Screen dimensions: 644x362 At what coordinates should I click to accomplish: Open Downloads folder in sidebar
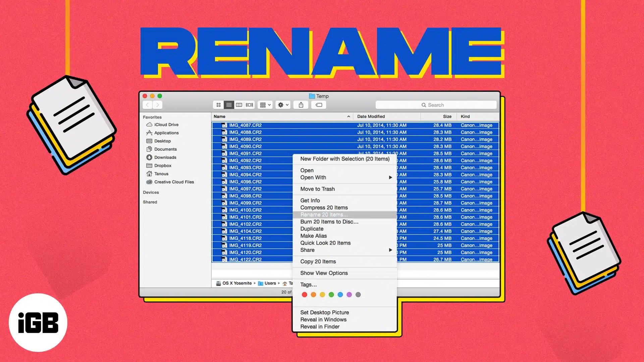(165, 157)
